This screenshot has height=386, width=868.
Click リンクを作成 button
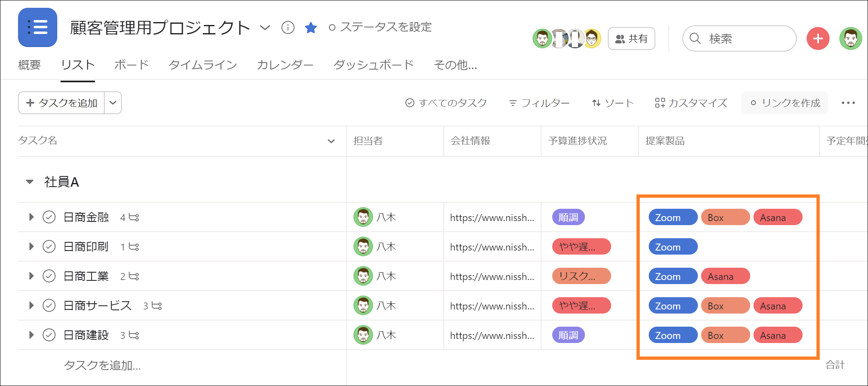tap(785, 103)
